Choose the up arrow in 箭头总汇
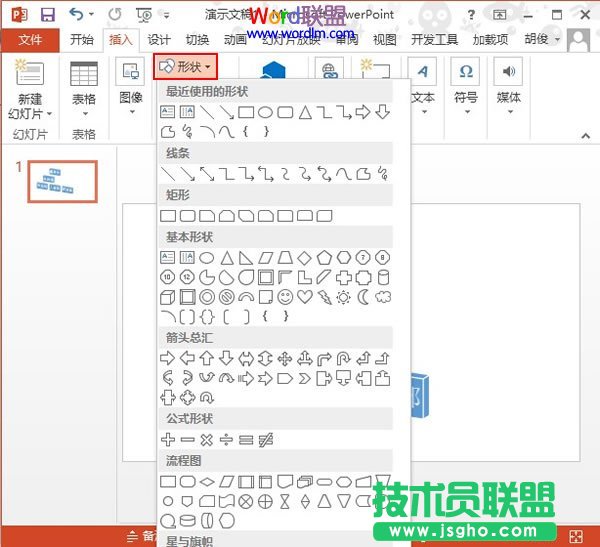 click(x=207, y=358)
